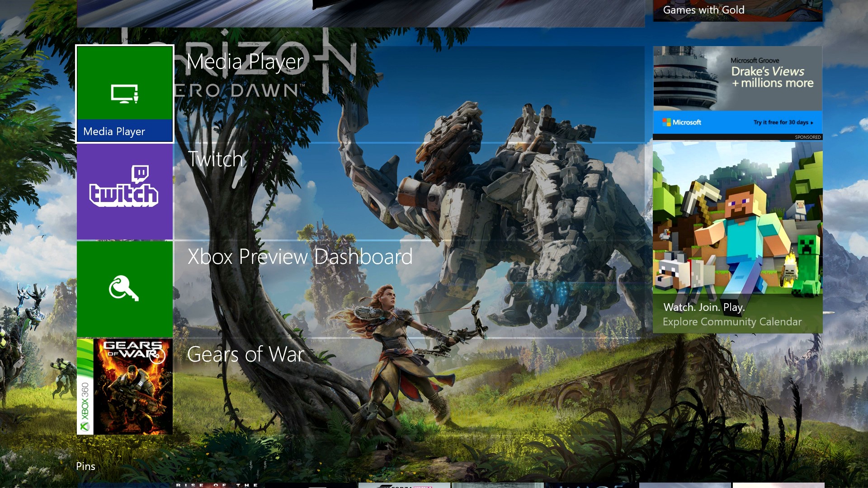This screenshot has width=868, height=488.
Task: Go to the Pins section label
Action: 85,466
